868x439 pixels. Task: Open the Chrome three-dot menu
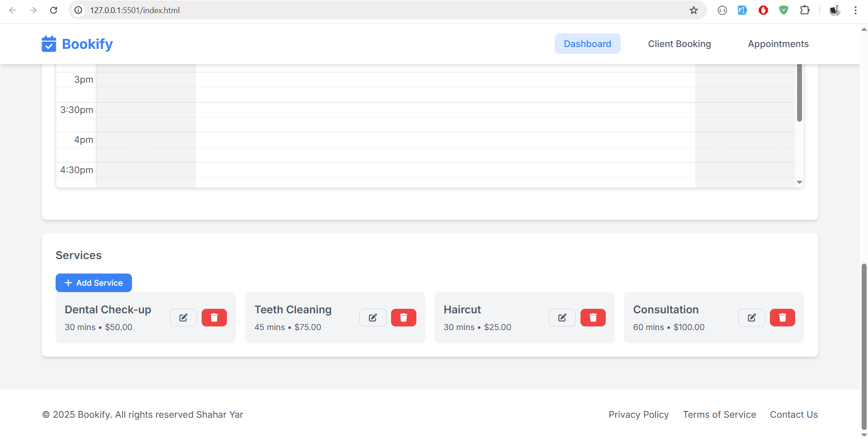pos(855,10)
